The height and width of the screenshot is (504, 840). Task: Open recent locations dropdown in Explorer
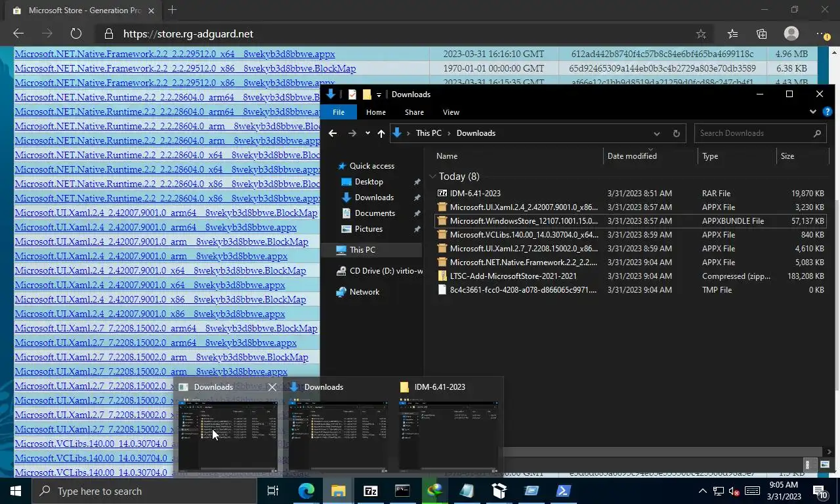coord(367,133)
